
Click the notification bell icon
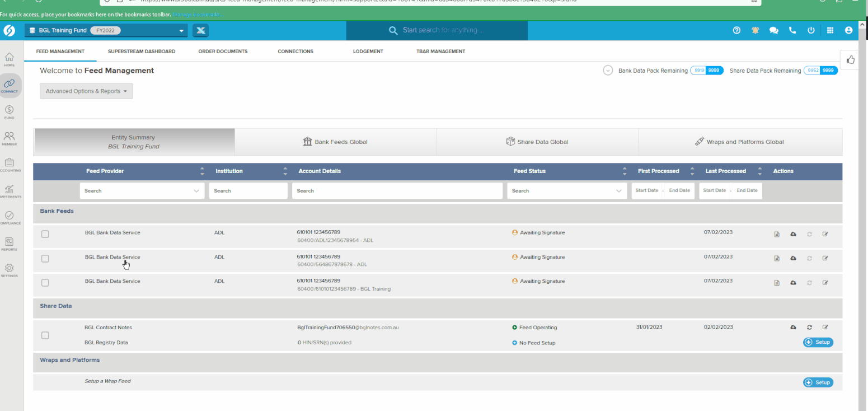tap(755, 31)
